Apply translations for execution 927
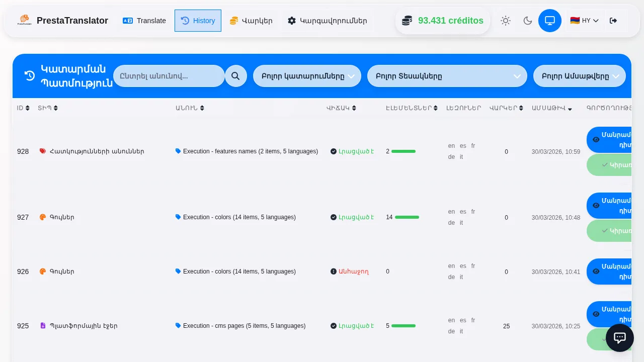This screenshot has height=362, width=644. click(610, 231)
